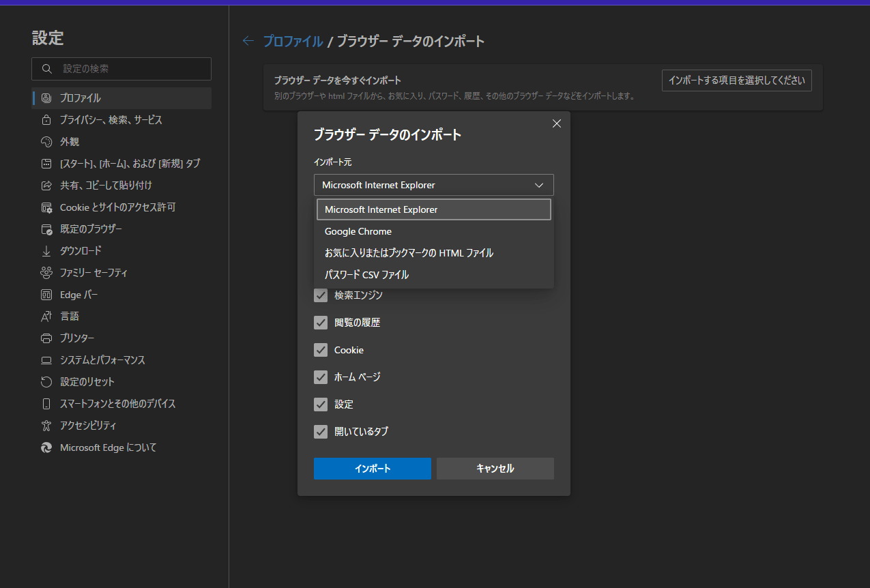Choose お気に入りまたはブックマークの HTML ファイル option
The height and width of the screenshot is (588, 870).
[434, 253]
